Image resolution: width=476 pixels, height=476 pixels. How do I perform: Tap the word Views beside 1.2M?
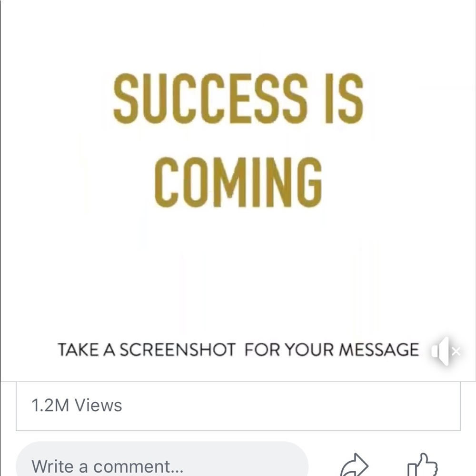[x=99, y=405]
